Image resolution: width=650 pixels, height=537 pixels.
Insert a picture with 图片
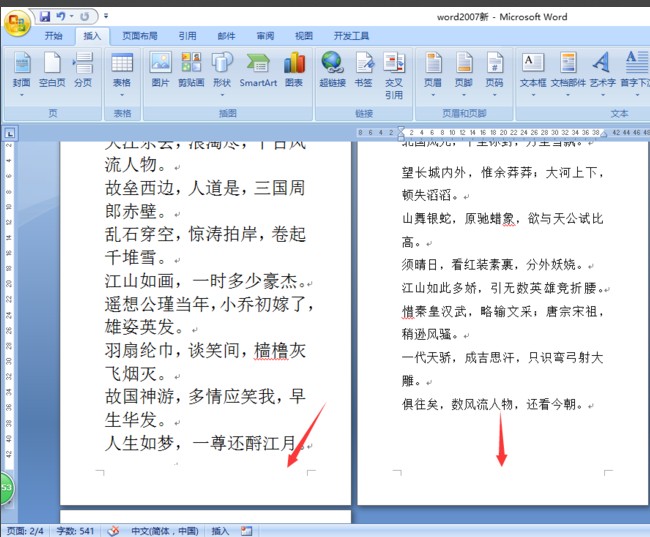pyautogui.click(x=160, y=70)
